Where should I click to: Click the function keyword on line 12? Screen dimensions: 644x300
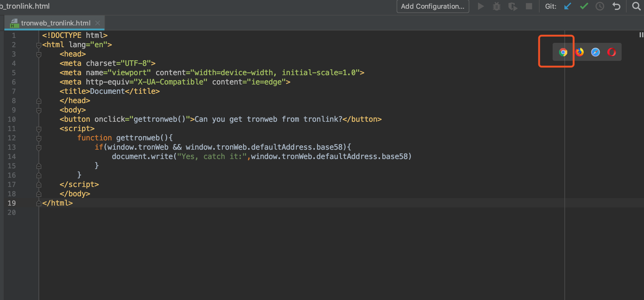click(x=94, y=138)
